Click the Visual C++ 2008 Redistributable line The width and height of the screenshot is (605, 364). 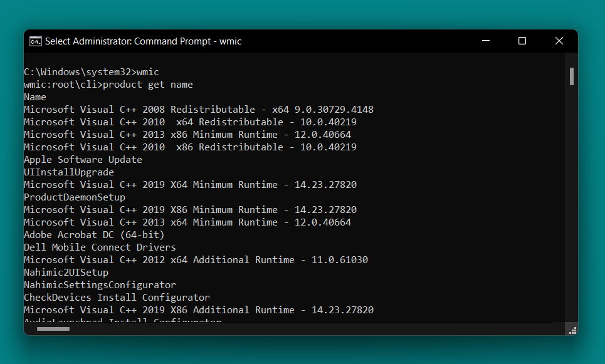click(x=198, y=110)
